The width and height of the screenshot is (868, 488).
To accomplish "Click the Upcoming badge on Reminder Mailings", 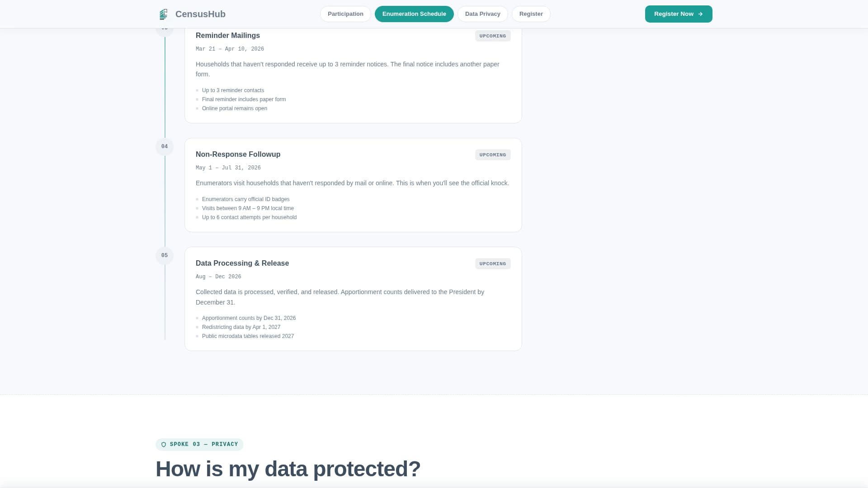I will pyautogui.click(x=493, y=36).
